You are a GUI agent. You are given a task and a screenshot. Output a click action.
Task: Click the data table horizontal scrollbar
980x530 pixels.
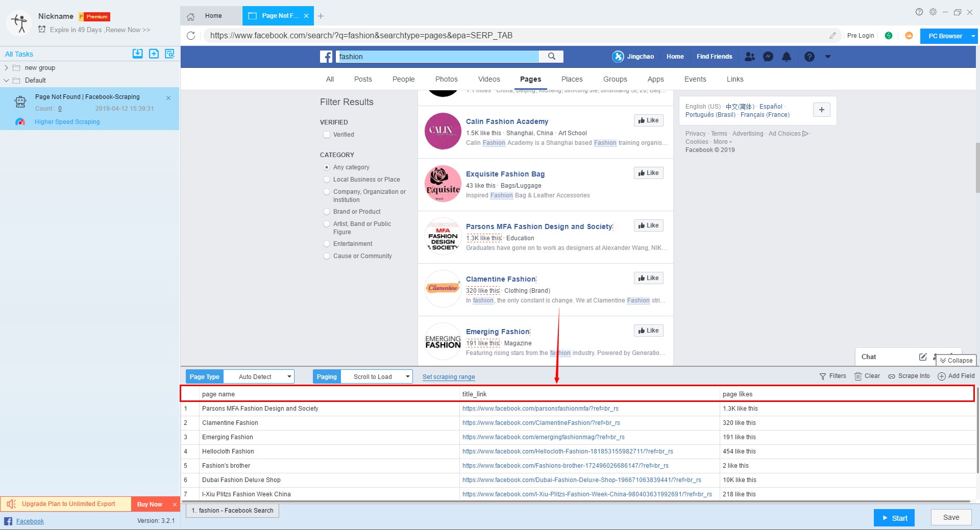(x=576, y=501)
